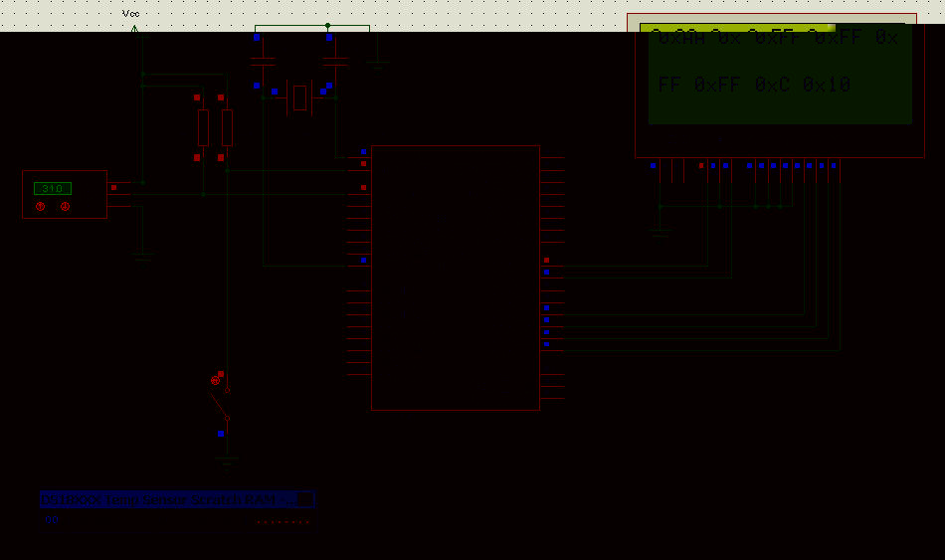This screenshot has width=945, height=560.
Task: Select the LCD display screen
Action: (x=780, y=74)
